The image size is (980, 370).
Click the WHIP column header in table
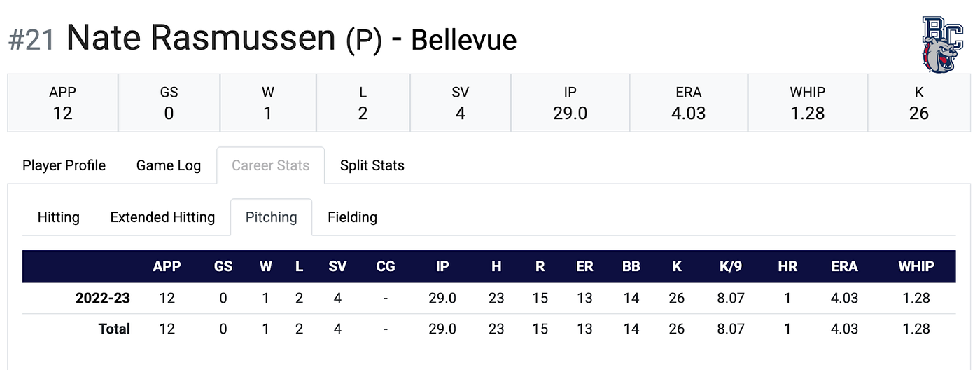coord(916,266)
